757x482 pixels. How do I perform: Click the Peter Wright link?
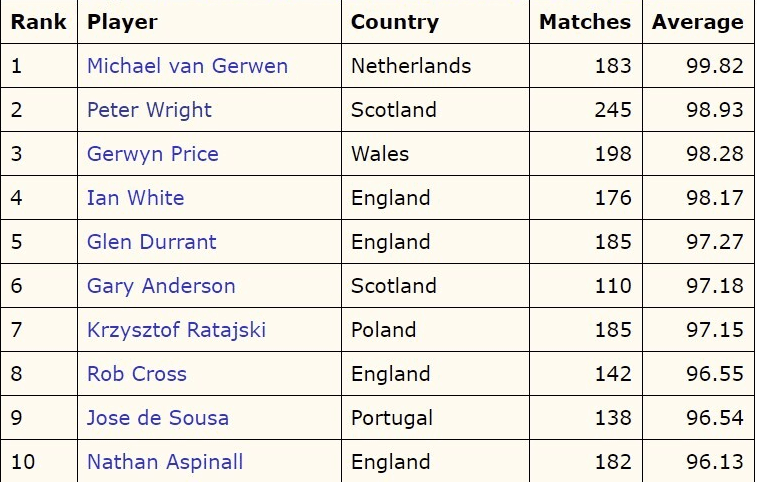click(149, 110)
